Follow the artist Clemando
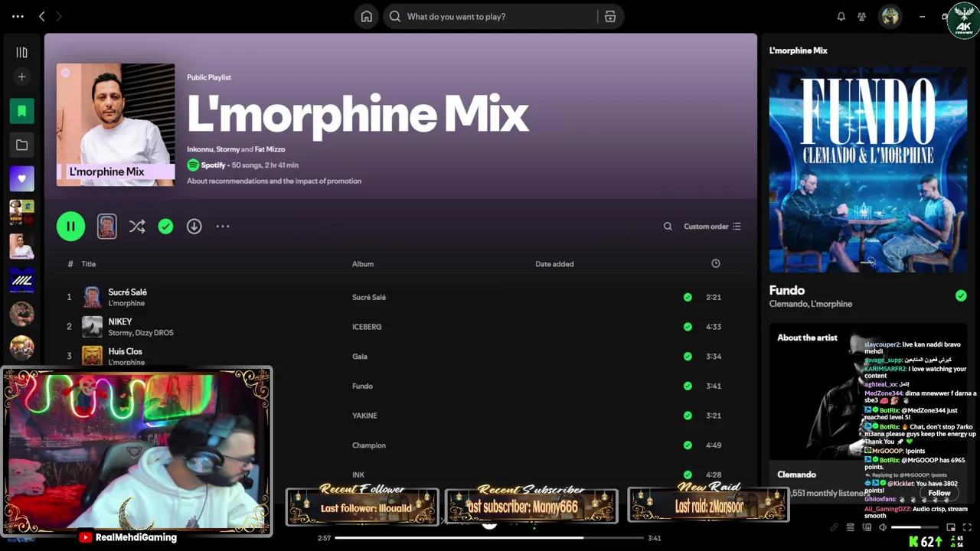Screen dimensions: 980x551 point(939,493)
